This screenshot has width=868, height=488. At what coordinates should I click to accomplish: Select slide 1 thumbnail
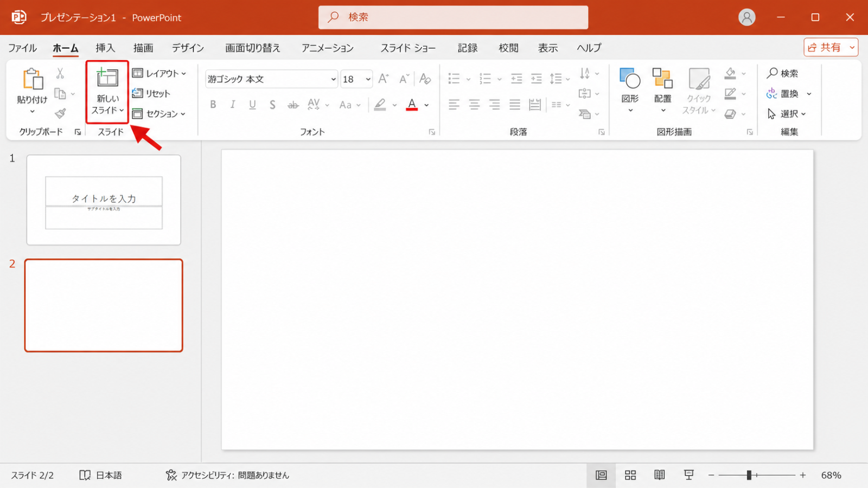(104, 200)
